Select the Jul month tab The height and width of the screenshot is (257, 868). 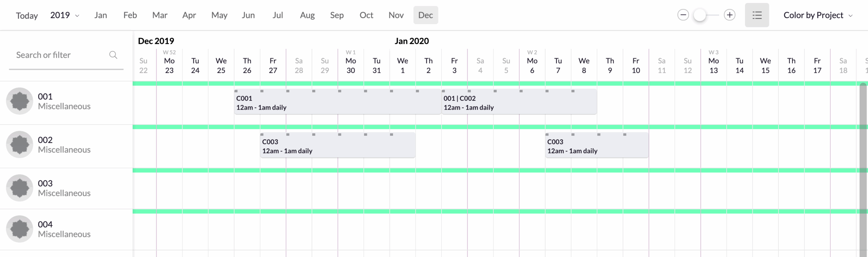point(278,15)
